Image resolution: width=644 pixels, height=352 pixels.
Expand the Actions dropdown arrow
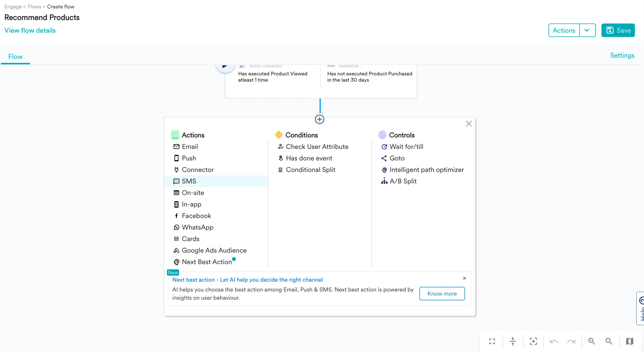tap(587, 30)
